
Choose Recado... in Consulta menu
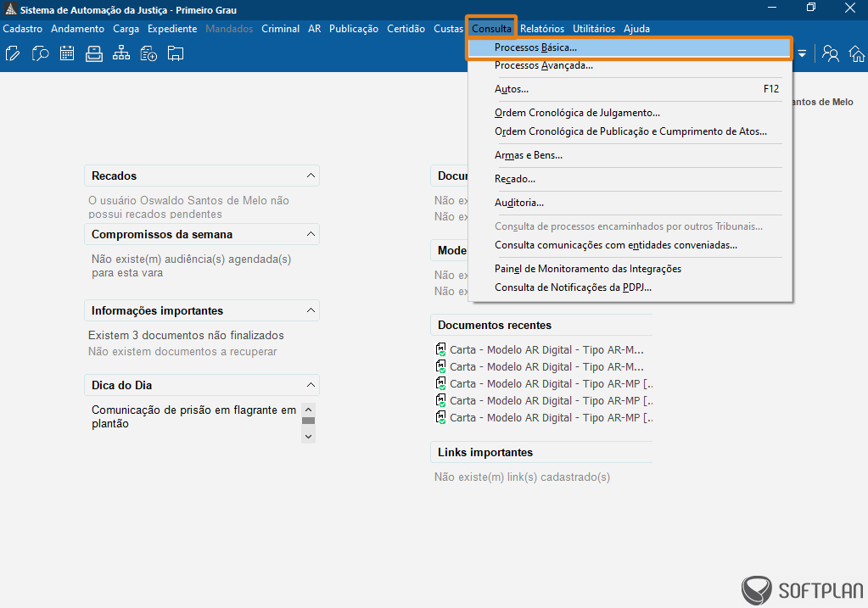click(x=630, y=179)
